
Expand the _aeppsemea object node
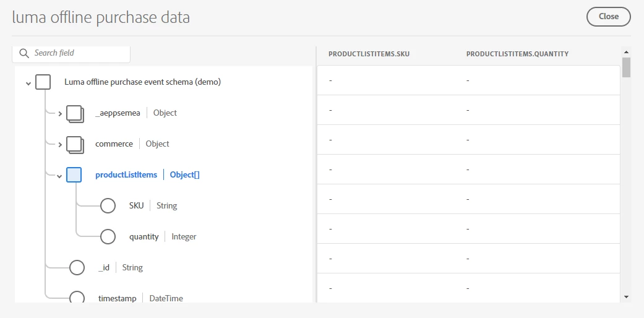60,114
